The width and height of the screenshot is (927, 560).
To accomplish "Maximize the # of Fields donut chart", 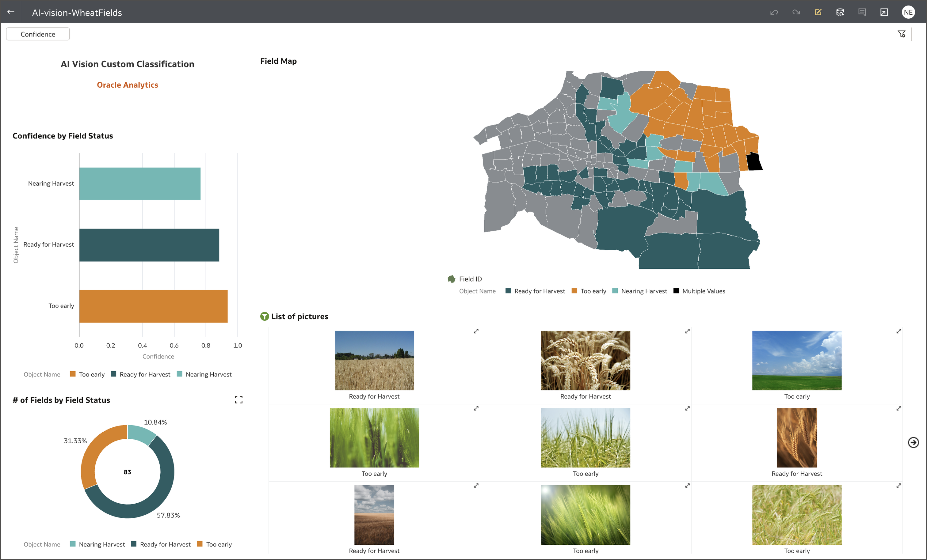I will (238, 399).
